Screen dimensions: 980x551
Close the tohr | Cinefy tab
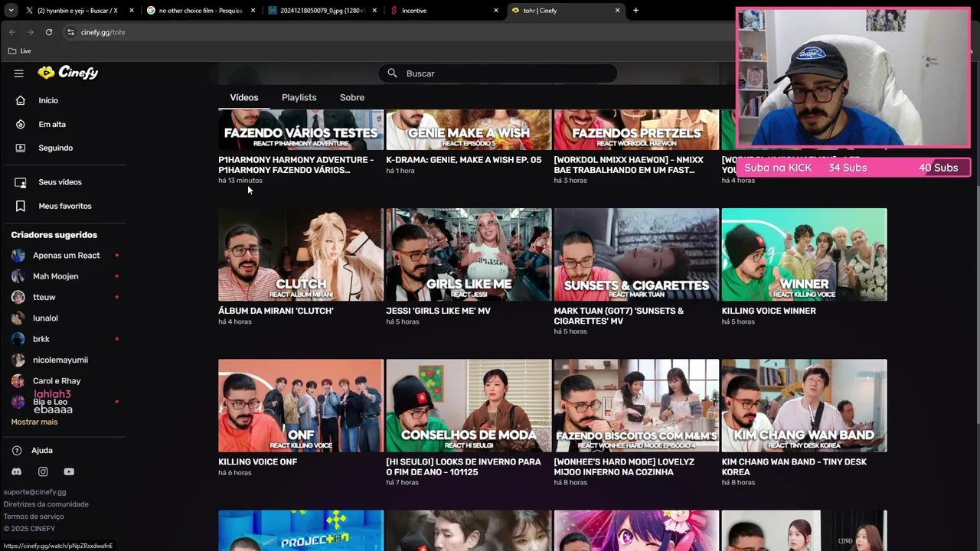point(618,11)
